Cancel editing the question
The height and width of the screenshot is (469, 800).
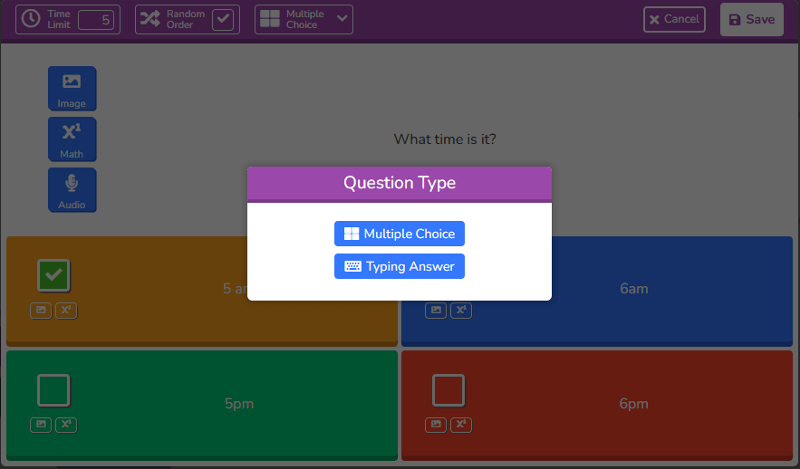tap(674, 19)
